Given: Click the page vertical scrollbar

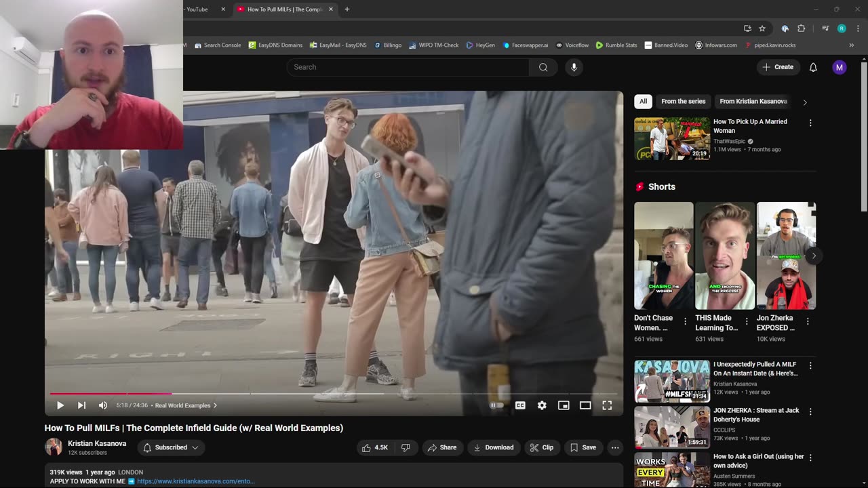Looking at the screenshot, I should (864, 138).
